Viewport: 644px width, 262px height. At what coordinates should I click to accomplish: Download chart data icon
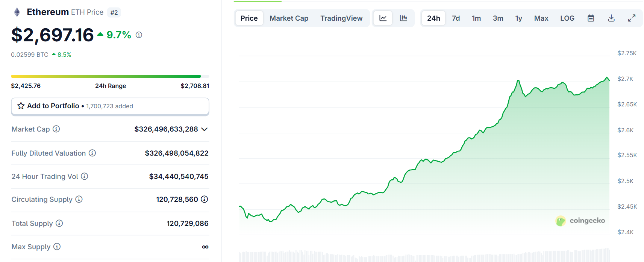pyautogui.click(x=611, y=18)
